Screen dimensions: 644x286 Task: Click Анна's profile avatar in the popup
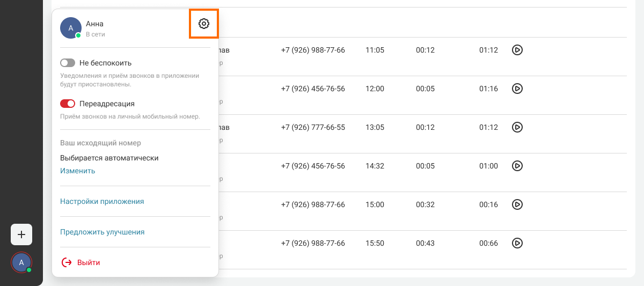pyautogui.click(x=71, y=28)
